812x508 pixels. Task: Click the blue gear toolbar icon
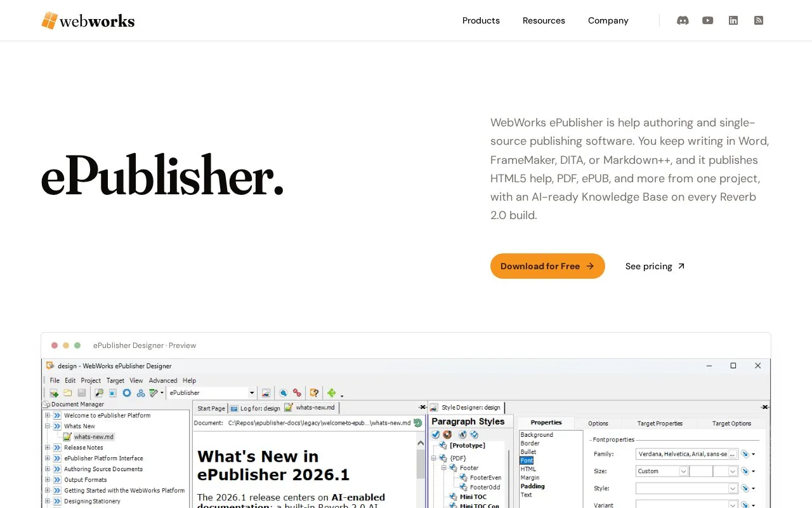[x=127, y=393]
